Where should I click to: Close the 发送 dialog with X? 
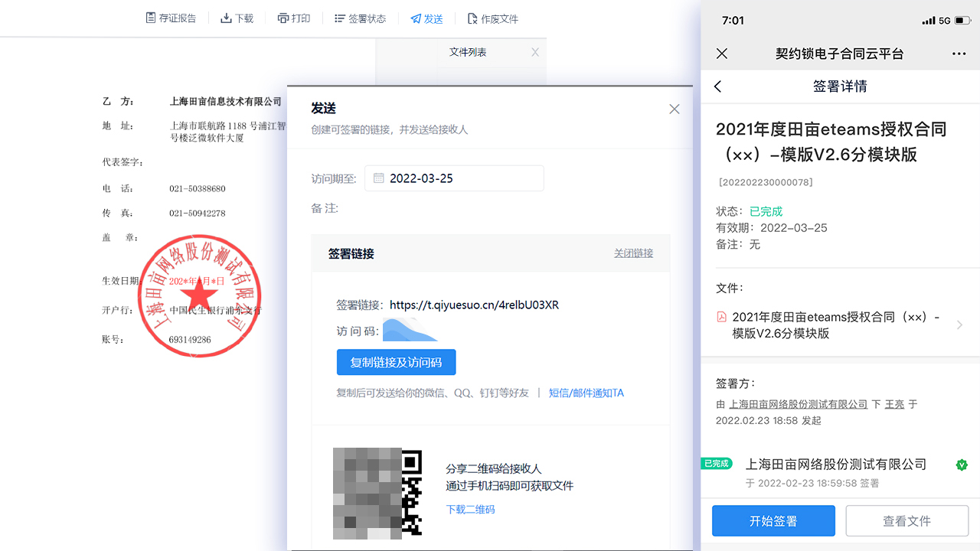pos(675,109)
